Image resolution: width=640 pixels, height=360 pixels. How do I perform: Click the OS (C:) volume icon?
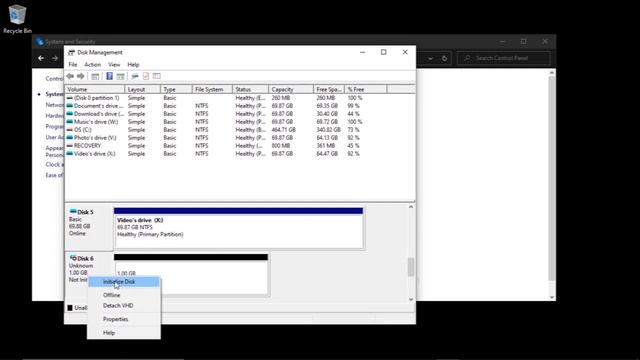[x=70, y=130]
